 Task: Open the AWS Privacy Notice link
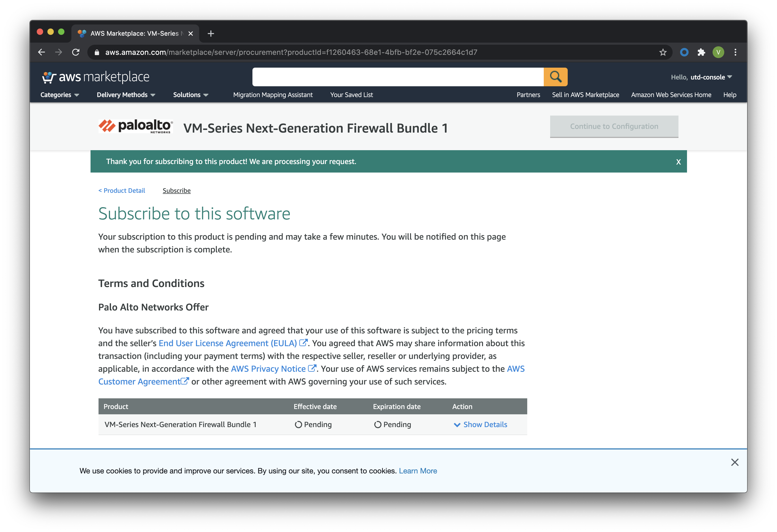[x=268, y=369]
